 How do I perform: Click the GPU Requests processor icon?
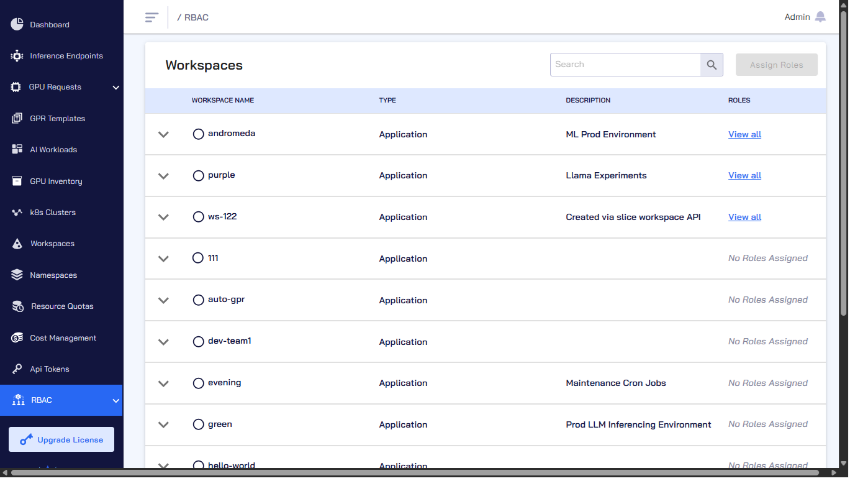tap(16, 87)
